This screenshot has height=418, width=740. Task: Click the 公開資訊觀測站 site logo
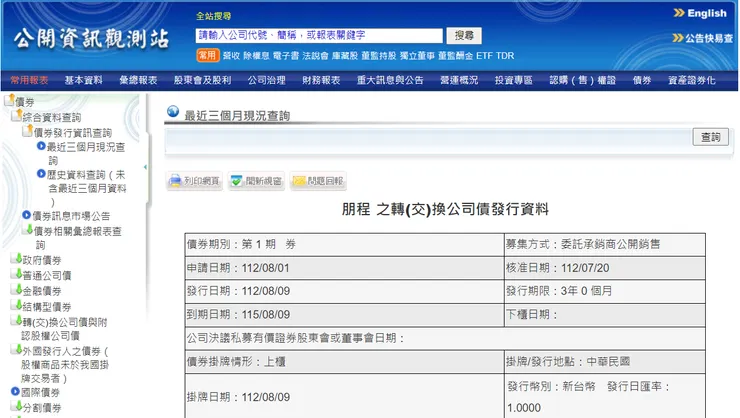(x=91, y=39)
